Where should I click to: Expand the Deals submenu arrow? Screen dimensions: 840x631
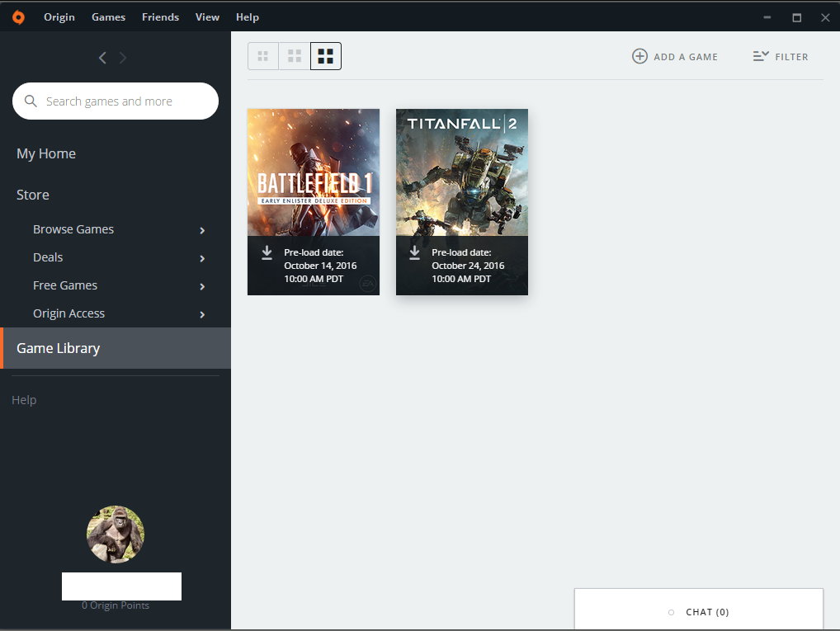point(202,259)
